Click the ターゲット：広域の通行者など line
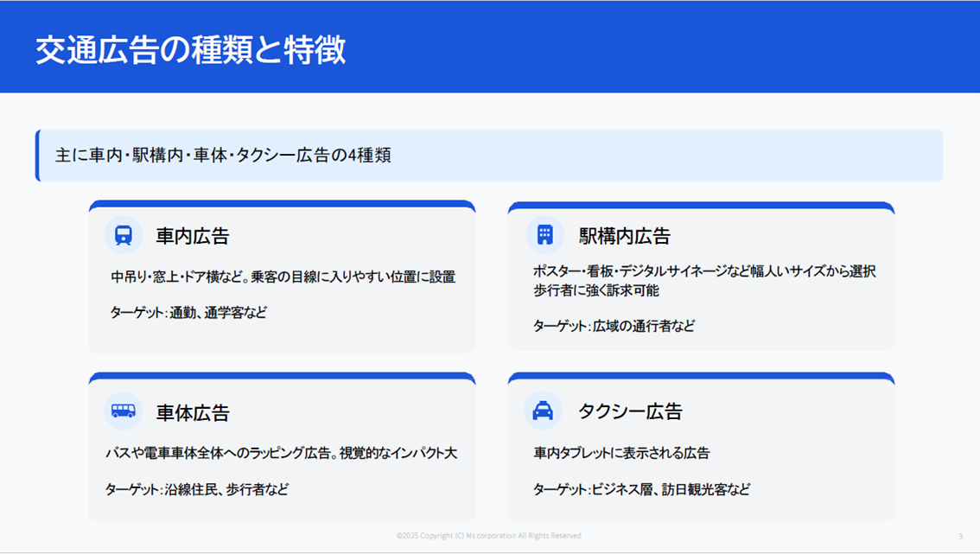This screenshot has width=980, height=554. (x=614, y=326)
